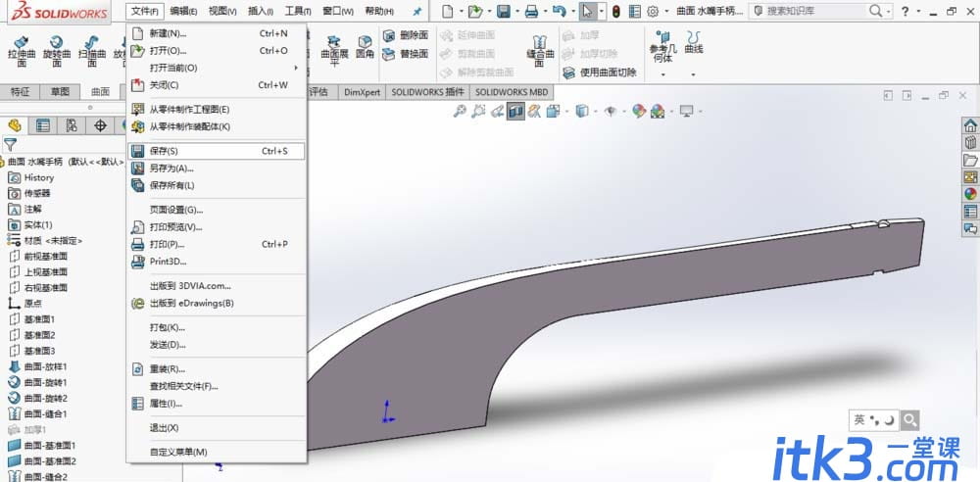Click Rebuild traffic light icon
The width and height of the screenshot is (980, 482).
coord(616,11)
